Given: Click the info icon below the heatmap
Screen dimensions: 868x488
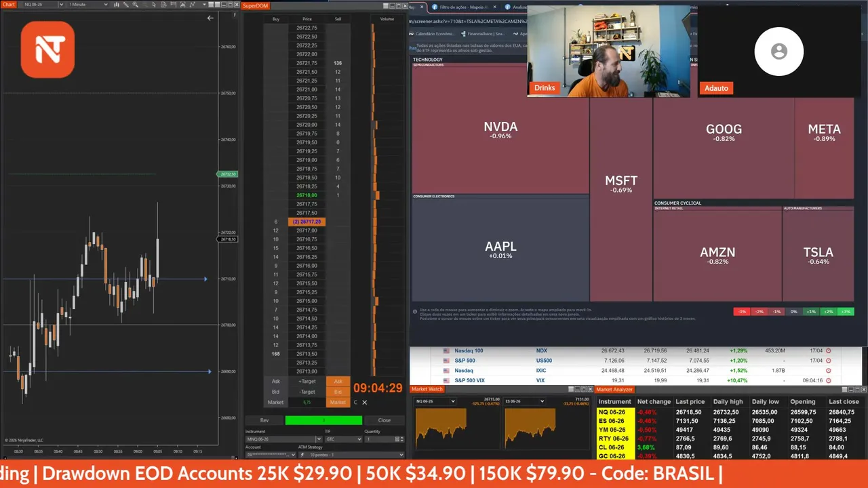Looking at the screenshot, I should (415, 311).
